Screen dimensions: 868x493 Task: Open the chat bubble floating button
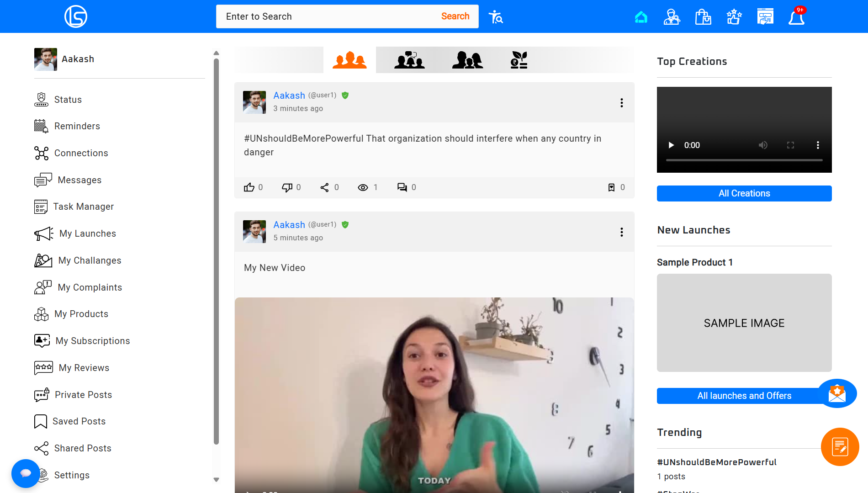point(26,473)
